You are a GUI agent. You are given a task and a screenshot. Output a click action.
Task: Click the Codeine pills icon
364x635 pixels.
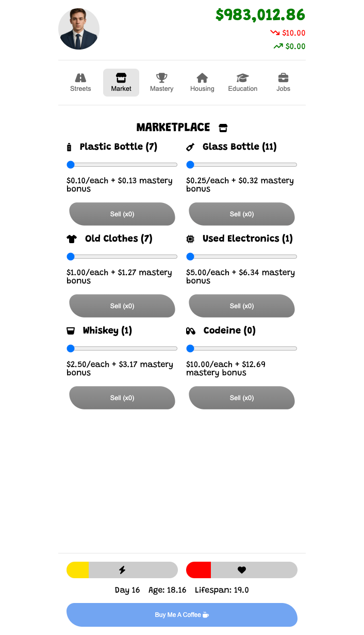pyautogui.click(x=191, y=331)
